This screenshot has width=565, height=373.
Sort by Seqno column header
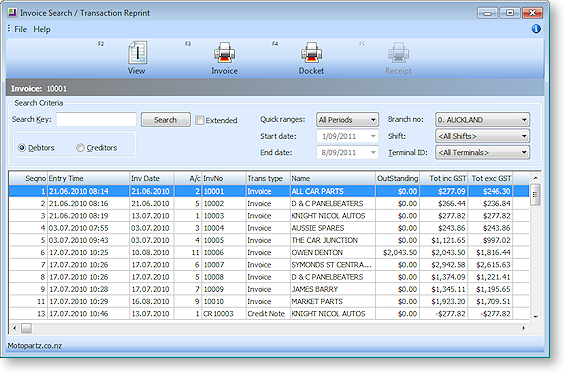(28, 178)
